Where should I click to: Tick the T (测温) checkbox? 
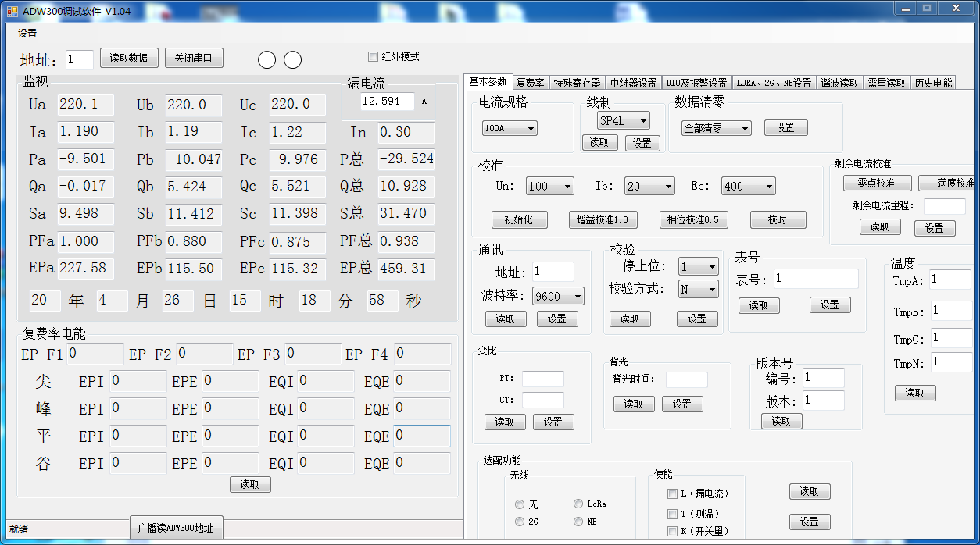[x=672, y=514]
